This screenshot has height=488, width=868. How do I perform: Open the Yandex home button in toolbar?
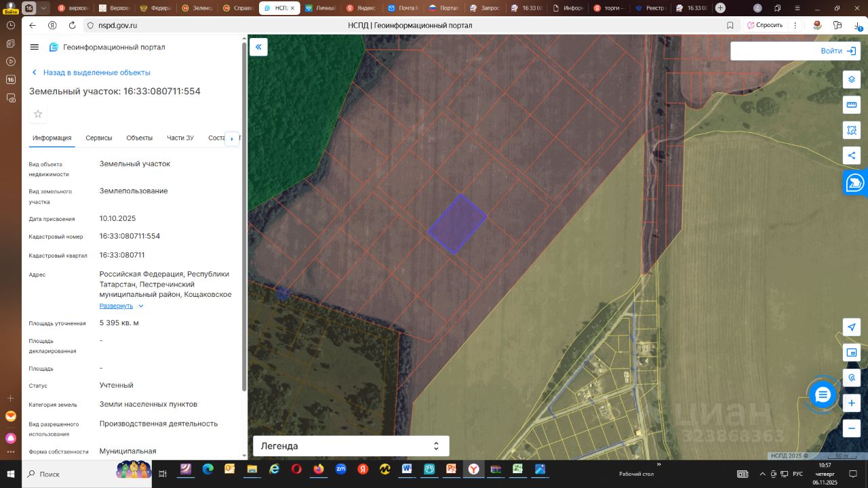[x=52, y=25]
